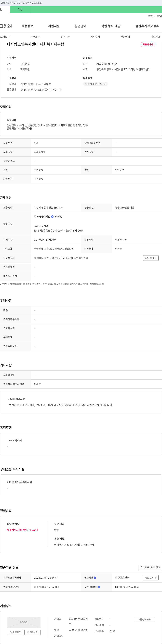Click the help icon next to 구인인증번호
Image resolution: width=162 pixels, height=644 pixels.
tap(99, 587)
